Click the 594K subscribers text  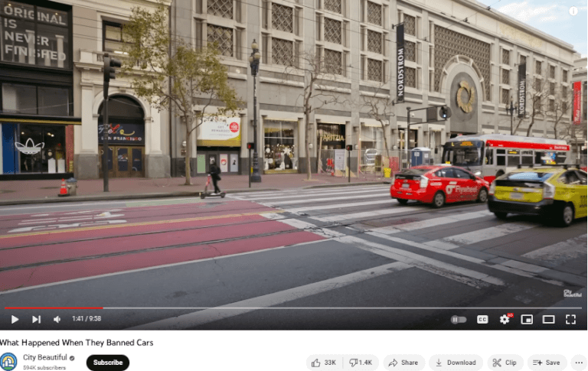pos(44,368)
